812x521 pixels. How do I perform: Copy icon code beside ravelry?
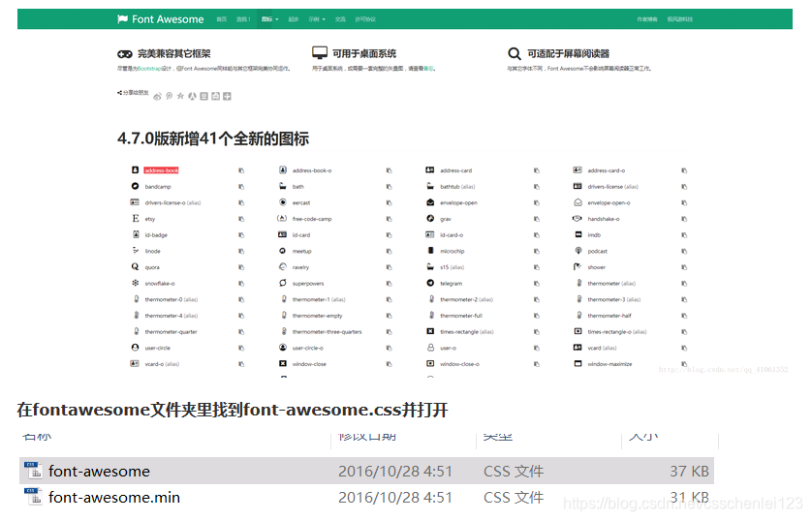389,267
